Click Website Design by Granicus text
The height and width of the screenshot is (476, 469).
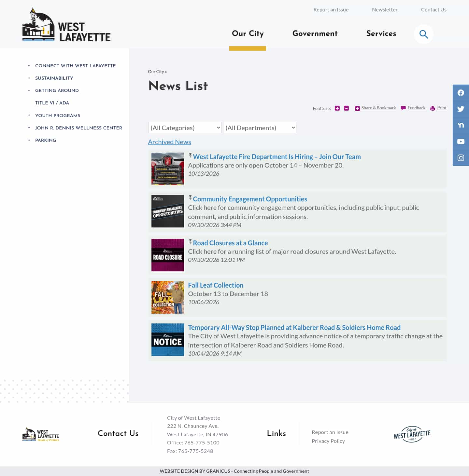pos(195,471)
